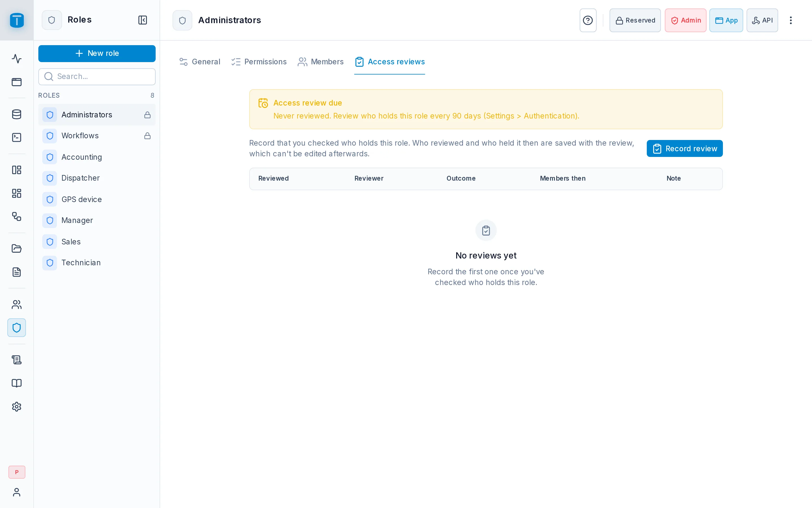Image resolution: width=812 pixels, height=508 pixels.
Task: Collapse the Roles panel with the sidebar toggle
Action: click(143, 20)
